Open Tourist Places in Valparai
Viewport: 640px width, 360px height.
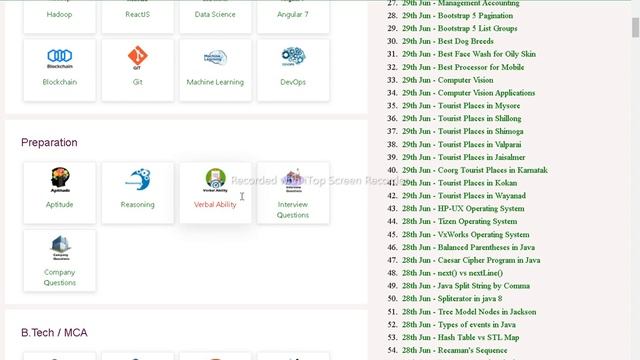pos(462,144)
